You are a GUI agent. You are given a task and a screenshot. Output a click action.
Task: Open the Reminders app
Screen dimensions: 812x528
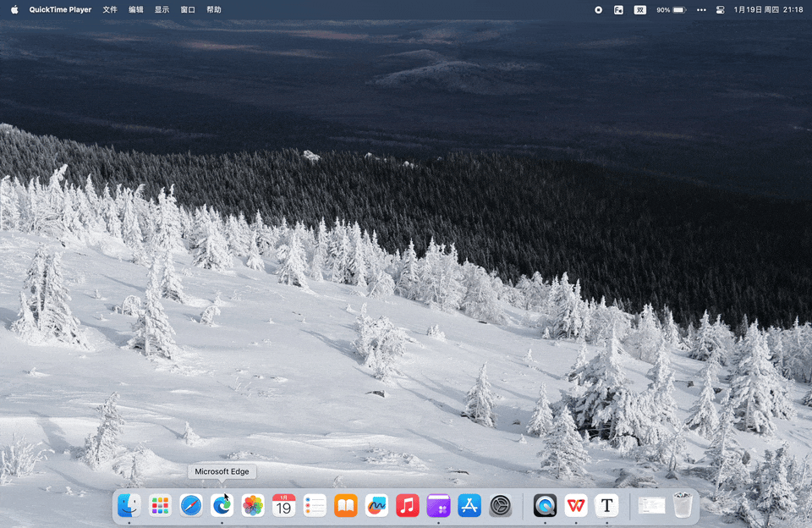pyautogui.click(x=314, y=505)
